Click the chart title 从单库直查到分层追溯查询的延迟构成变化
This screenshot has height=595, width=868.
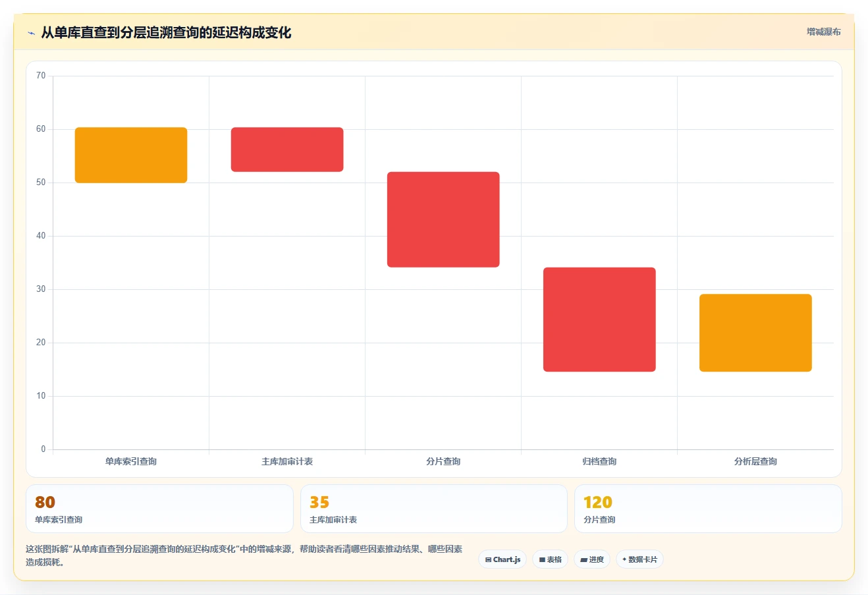pos(166,32)
